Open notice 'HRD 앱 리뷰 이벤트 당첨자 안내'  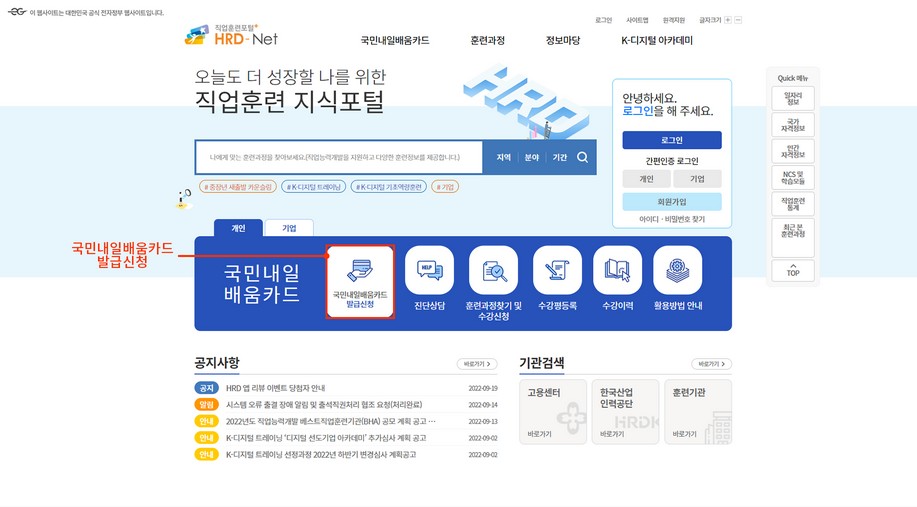(275, 388)
